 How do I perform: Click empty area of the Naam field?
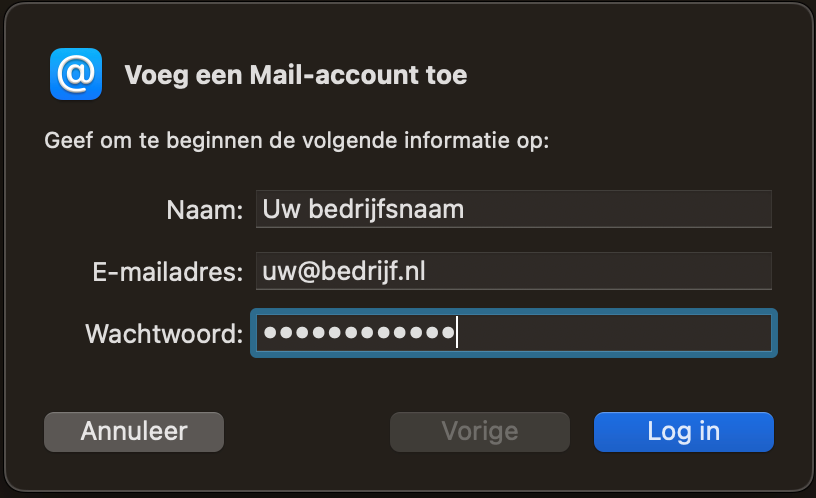click(617, 209)
